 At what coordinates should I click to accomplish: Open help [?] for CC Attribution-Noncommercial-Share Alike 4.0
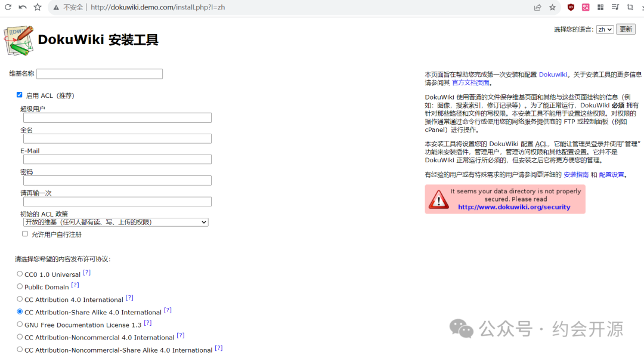(218, 348)
